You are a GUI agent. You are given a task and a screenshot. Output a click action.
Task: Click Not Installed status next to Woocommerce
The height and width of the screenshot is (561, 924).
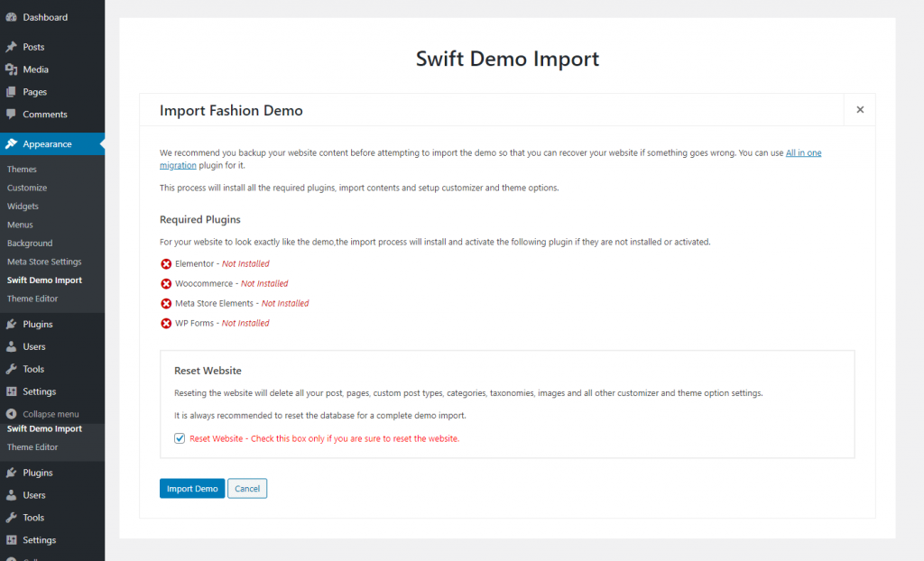[x=264, y=283]
